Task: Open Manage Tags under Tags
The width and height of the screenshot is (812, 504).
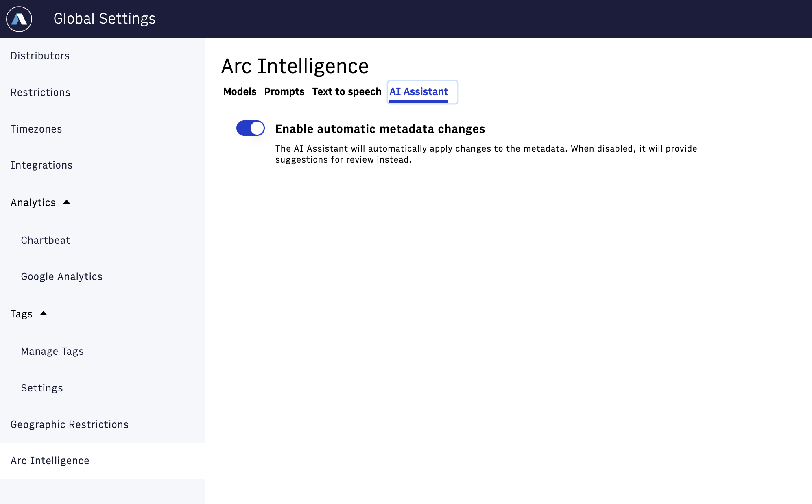Action: click(52, 351)
